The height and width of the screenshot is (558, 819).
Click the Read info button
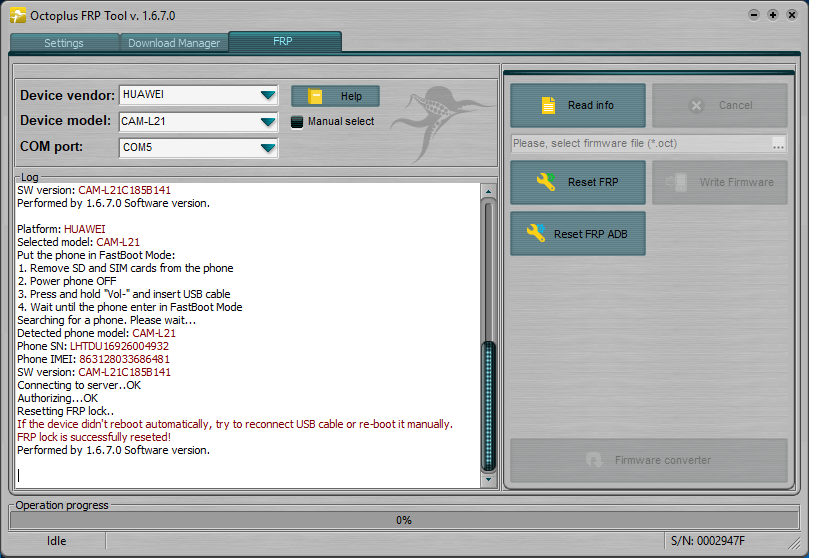click(x=578, y=106)
